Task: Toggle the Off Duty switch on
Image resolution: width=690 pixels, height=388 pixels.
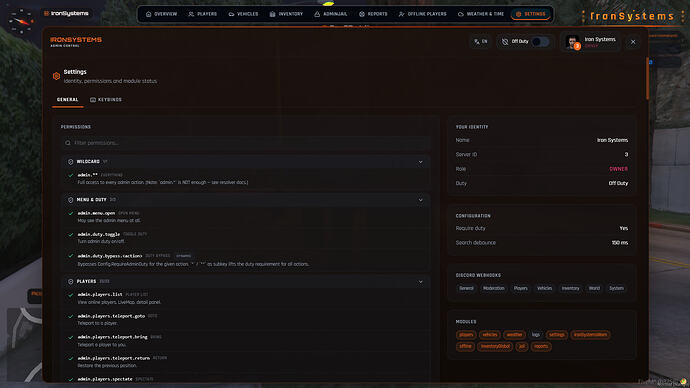Action: point(540,42)
